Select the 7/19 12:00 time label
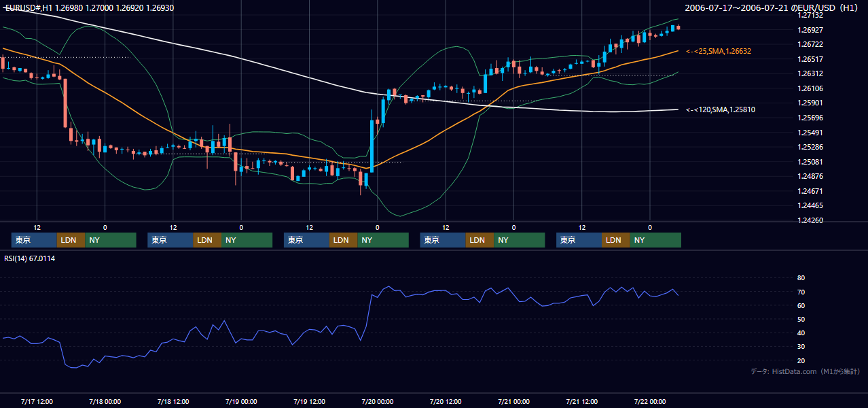Image resolution: width=868 pixels, height=408 pixels. (309, 401)
